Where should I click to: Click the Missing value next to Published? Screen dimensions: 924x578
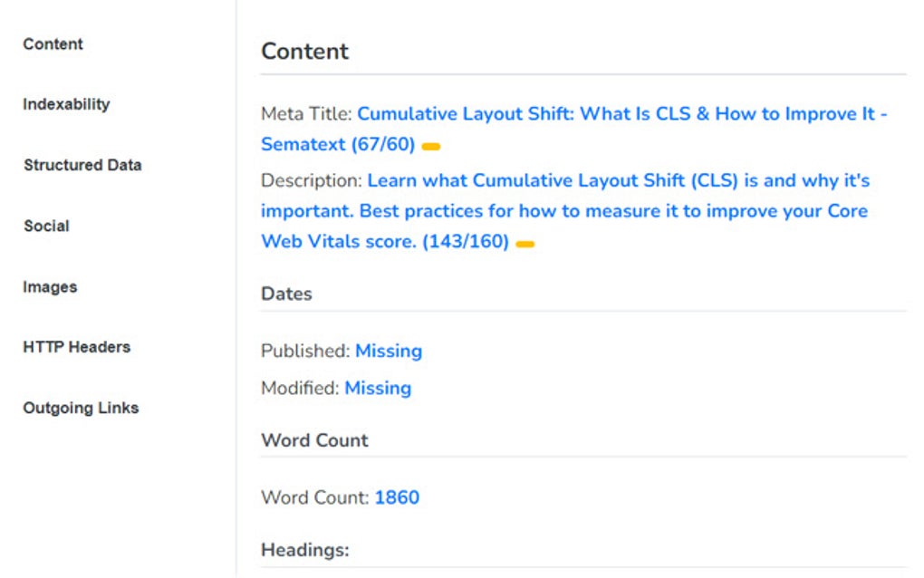pos(389,351)
